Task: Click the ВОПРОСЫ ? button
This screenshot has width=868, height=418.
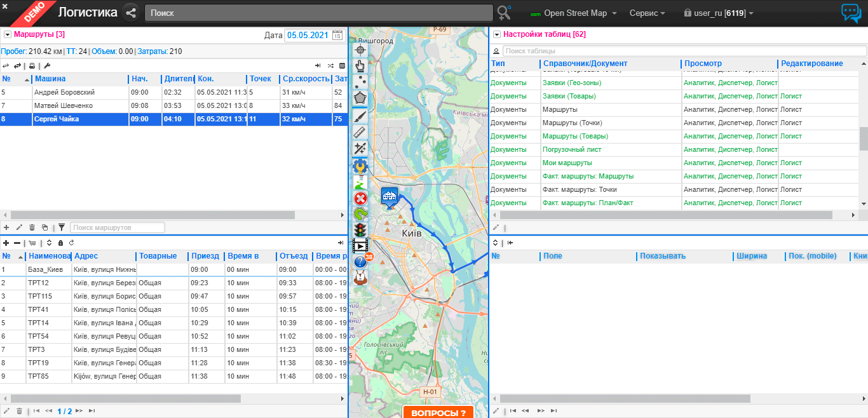Action: pyautogui.click(x=438, y=412)
